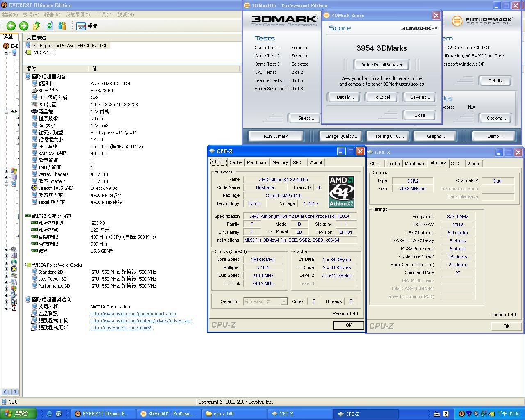Viewport: 525px width, 420px height.
Task: Select the nVIDIA SLI device entry
Action: pyautogui.click(x=42, y=52)
